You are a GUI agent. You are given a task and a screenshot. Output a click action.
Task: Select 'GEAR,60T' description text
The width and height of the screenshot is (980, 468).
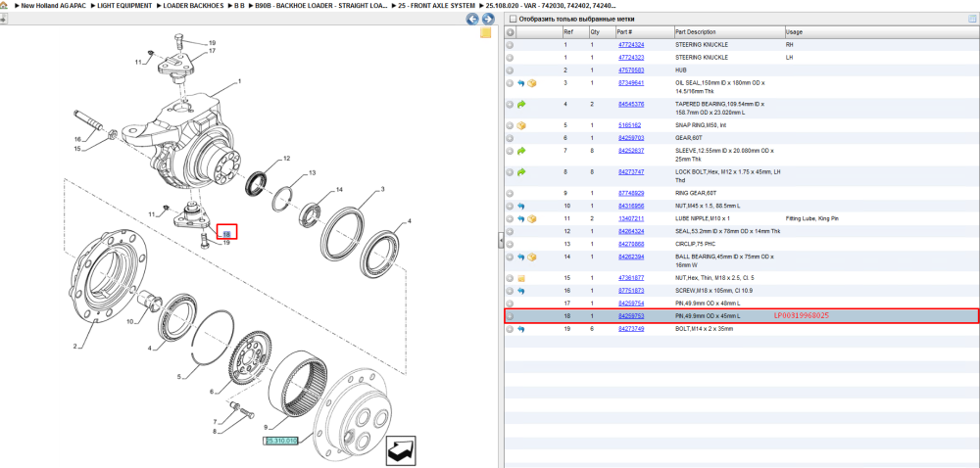[x=688, y=138]
